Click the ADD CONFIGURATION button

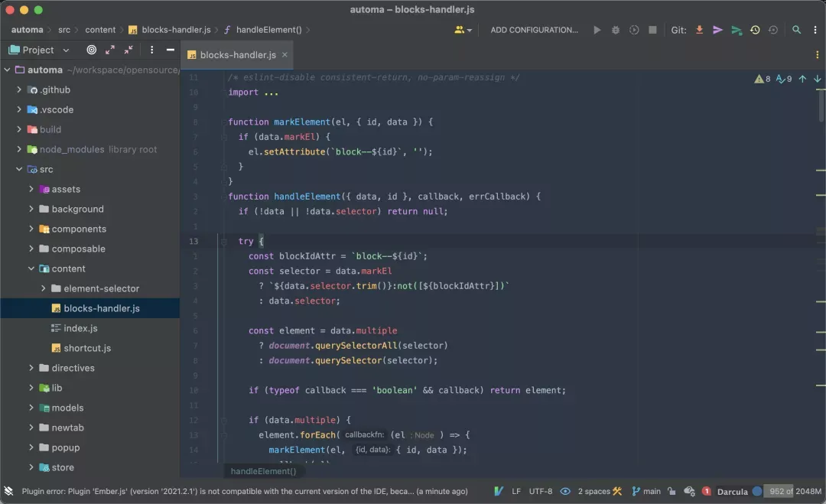[534, 30]
